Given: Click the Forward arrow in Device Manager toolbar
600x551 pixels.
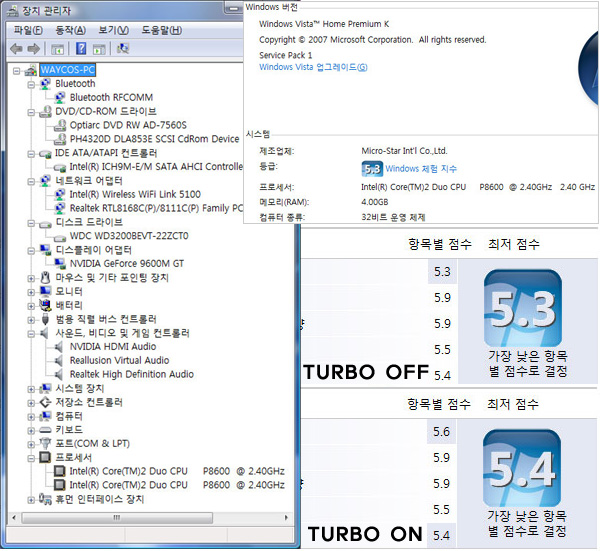Looking at the screenshot, I should coord(34,49).
